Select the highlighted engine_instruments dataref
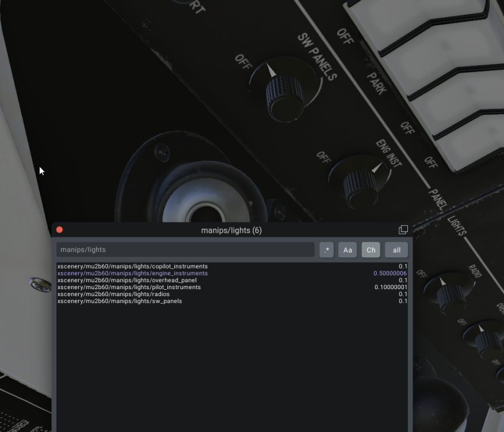Viewport: 504px width, 432px height. tap(132, 274)
